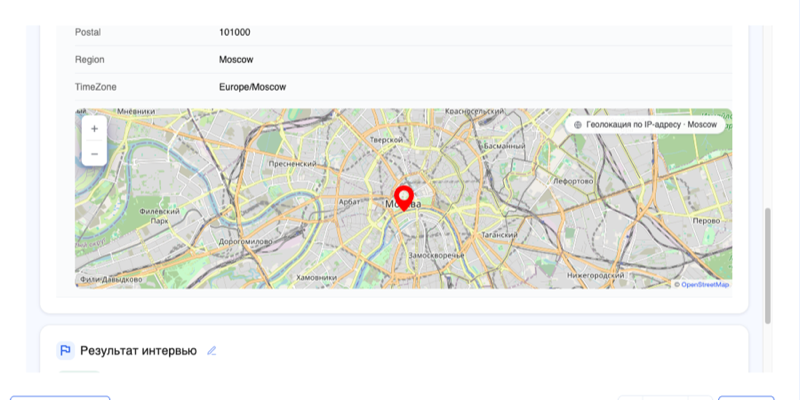This screenshot has width=800, height=400.
Task: Click the globe icon in geolocation badge
Action: pos(578,124)
